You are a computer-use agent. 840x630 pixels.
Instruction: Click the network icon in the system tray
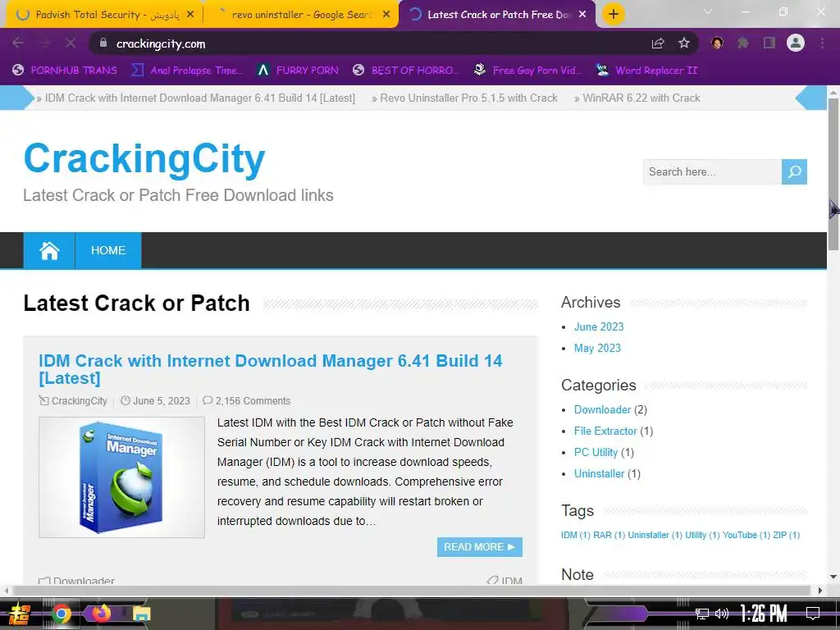[702, 614]
